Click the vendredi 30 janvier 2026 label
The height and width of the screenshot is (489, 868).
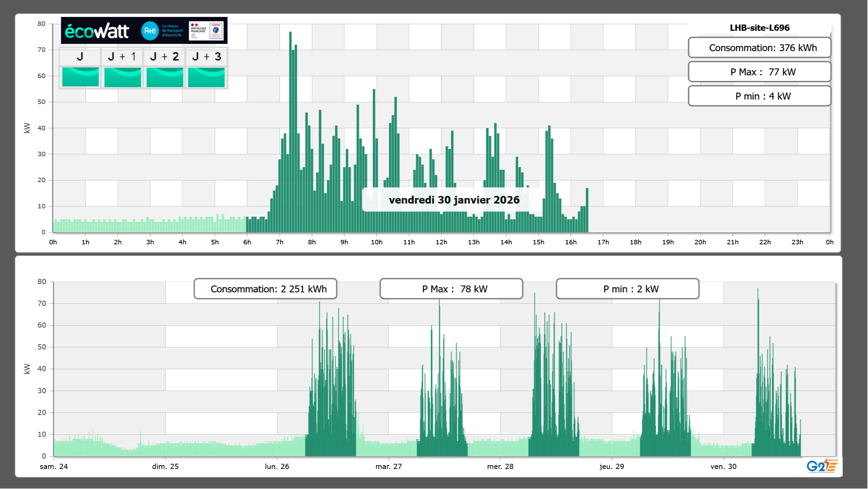tap(454, 200)
